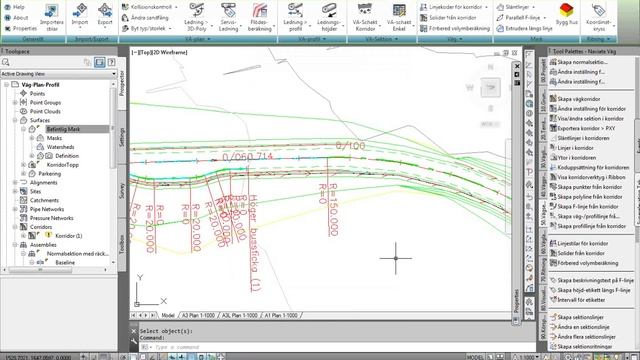Expand the Alignments tree node
Image resolution: width=640 pixels, height=360 pixels.
pos(15,182)
